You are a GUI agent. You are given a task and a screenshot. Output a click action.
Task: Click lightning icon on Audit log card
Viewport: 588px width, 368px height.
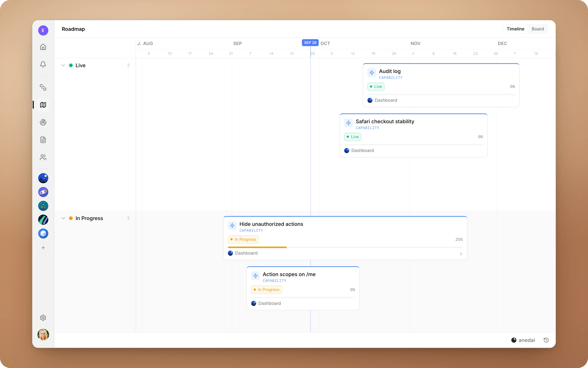pyautogui.click(x=372, y=72)
